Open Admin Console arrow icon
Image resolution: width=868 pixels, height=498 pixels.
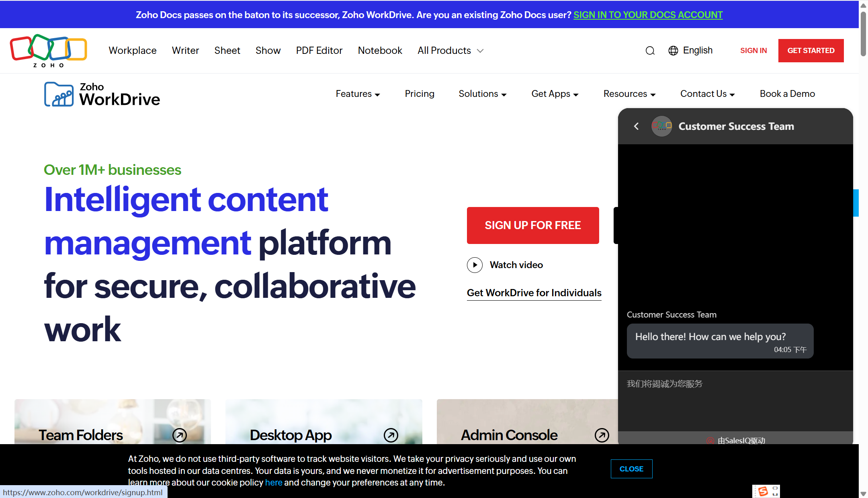[x=602, y=435]
